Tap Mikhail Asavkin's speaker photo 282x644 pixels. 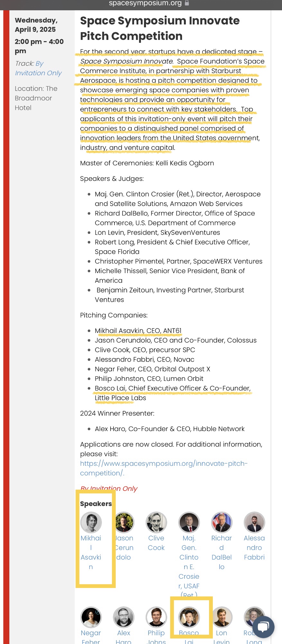click(x=91, y=522)
